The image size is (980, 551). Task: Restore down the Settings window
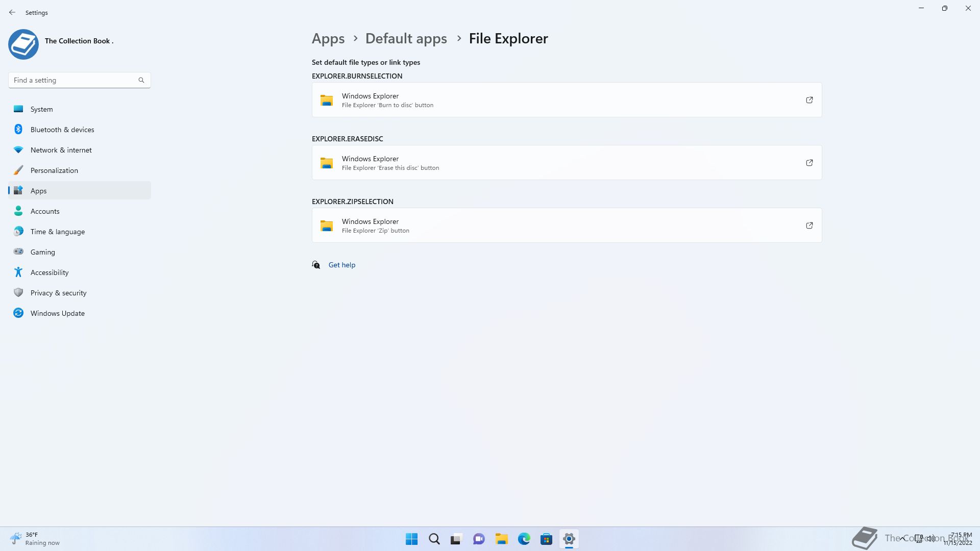945,8
